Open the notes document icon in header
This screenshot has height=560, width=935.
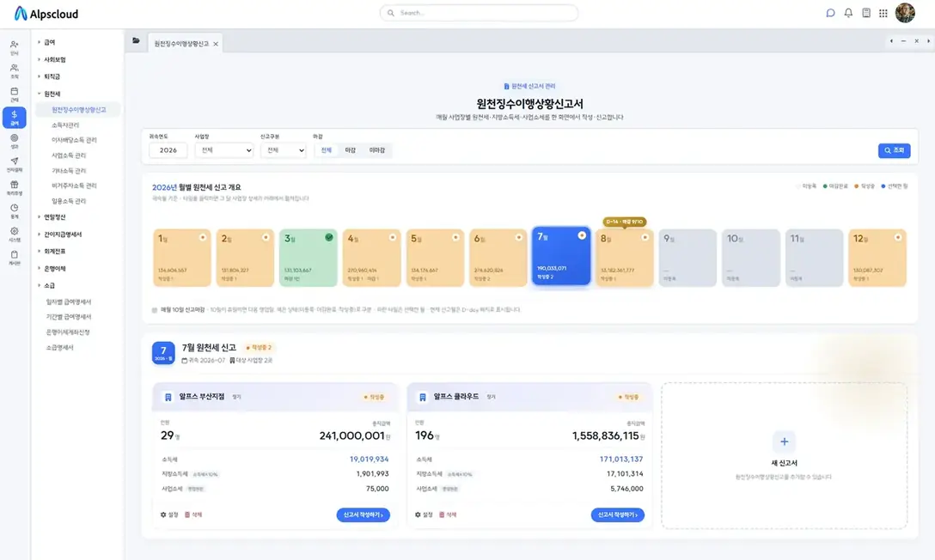[x=866, y=13]
